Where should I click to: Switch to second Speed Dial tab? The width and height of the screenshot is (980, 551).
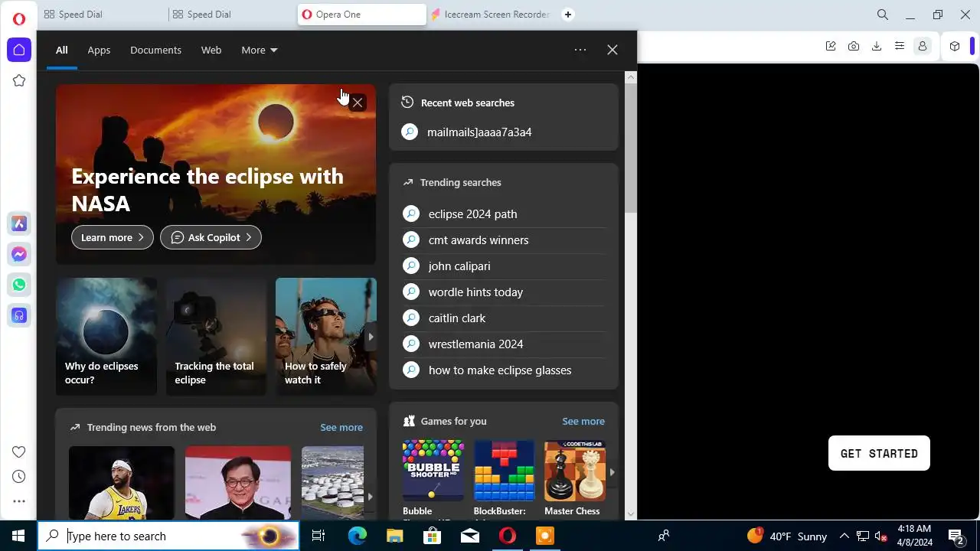click(233, 15)
